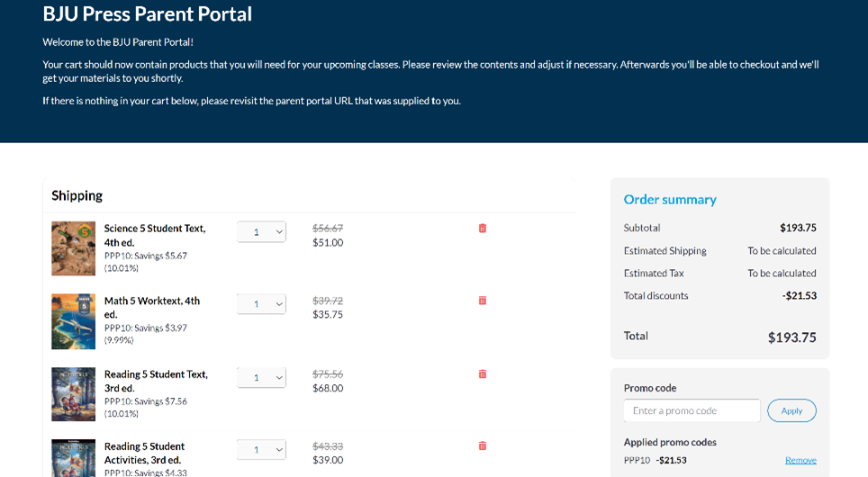Select the Shipping section heading
Image resolution: width=868 pixels, height=477 pixels.
coord(77,196)
